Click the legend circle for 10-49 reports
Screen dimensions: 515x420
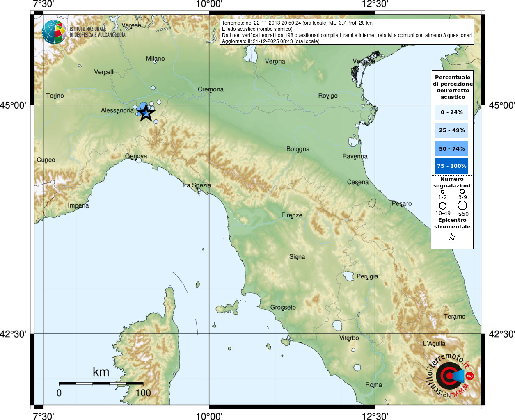pyautogui.click(x=442, y=205)
